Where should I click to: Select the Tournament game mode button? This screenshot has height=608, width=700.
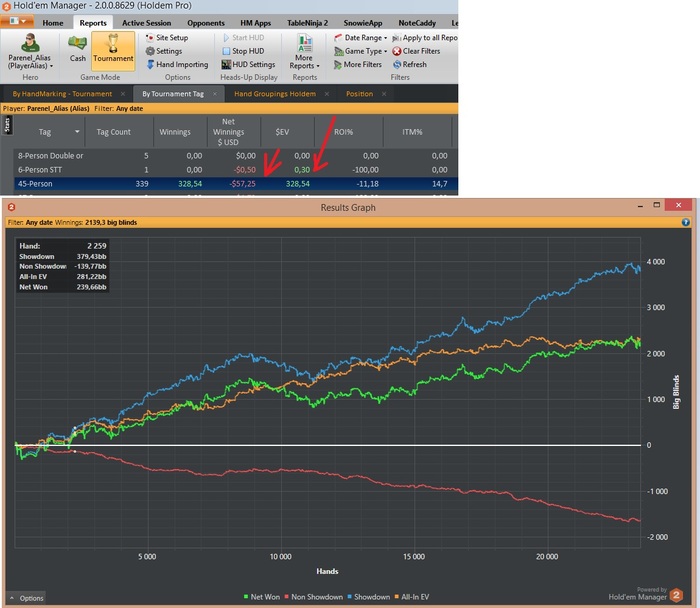pos(113,50)
